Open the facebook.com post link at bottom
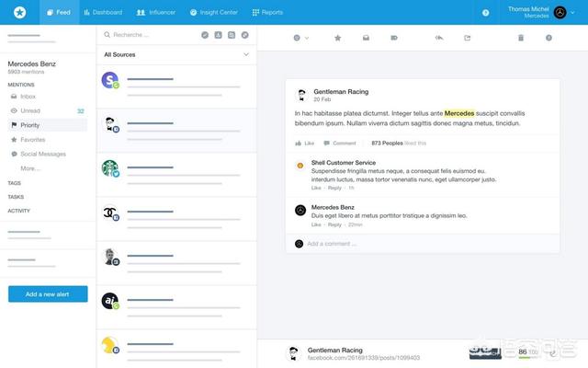The width and height of the screenshot is (588, 368). (x=364, y=358)
